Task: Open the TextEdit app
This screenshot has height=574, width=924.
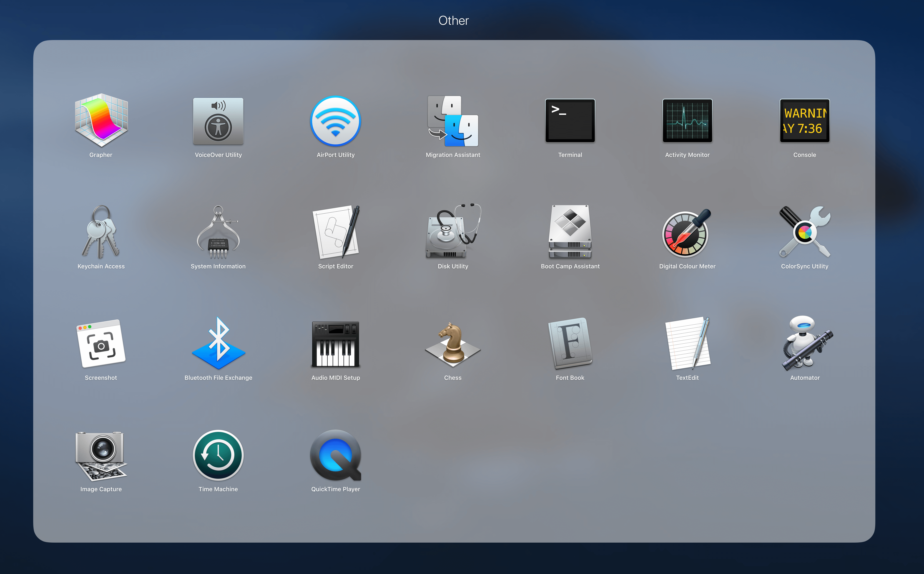Action: tap(687, 343)
